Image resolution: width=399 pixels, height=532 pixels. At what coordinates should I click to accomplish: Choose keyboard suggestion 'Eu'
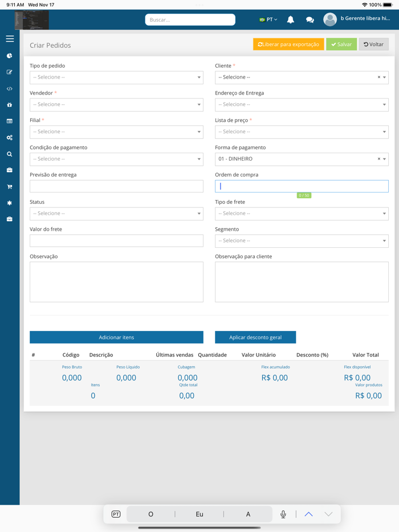(x=199, y=514)
